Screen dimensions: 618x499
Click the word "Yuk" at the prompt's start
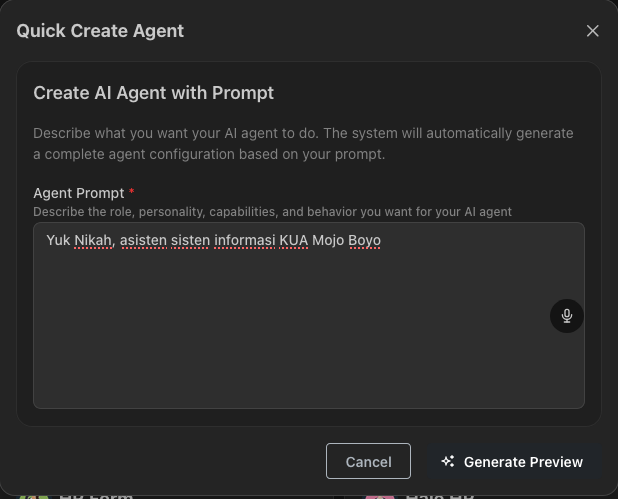pyautogui.click(x=58, y=240)
